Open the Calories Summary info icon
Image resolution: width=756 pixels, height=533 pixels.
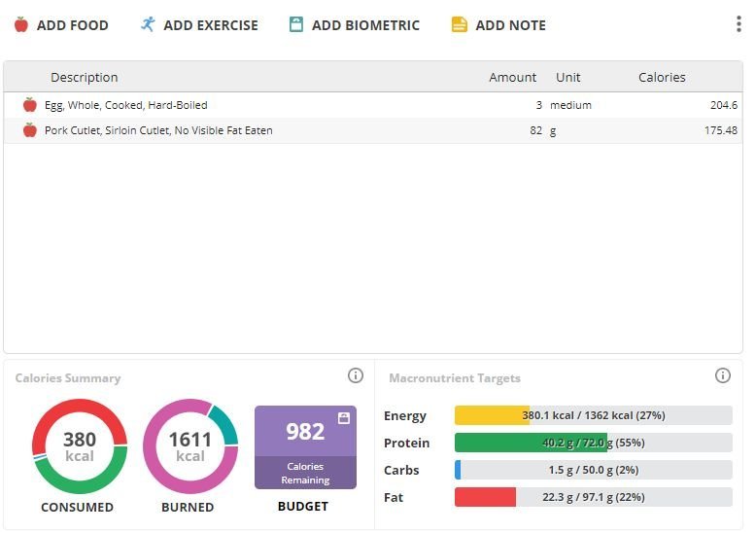[x=356, y=375]
